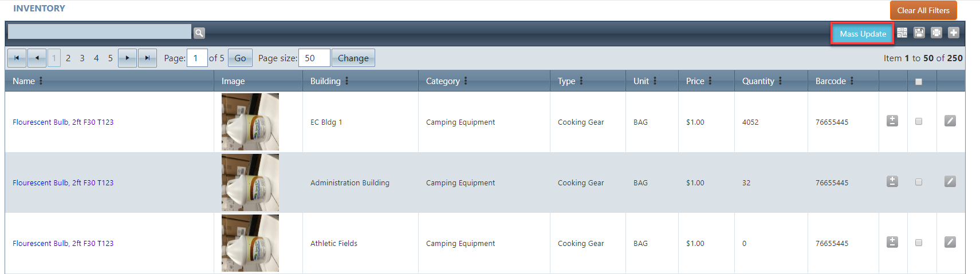Screen dimensions: 980x274
Task: Click Clear All Filters button
Action: [x=923, y=10]
